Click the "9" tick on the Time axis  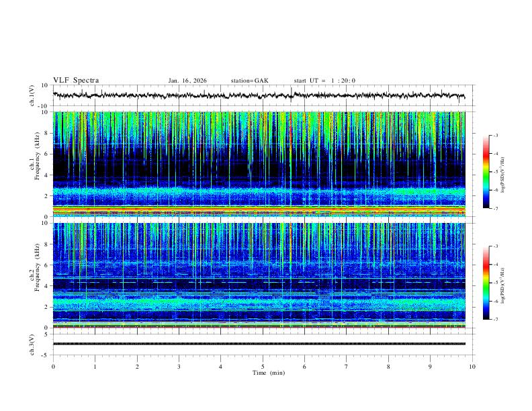(430, 367)
